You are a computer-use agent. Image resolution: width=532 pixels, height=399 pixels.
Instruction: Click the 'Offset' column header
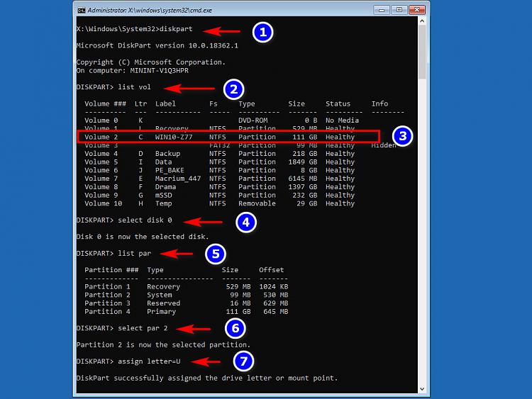click(272, 270)
